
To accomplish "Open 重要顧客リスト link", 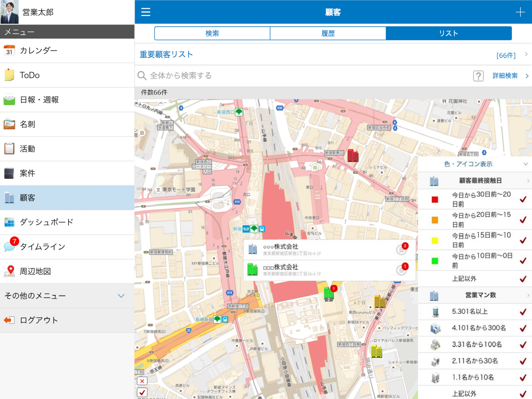I will [166, 54].
